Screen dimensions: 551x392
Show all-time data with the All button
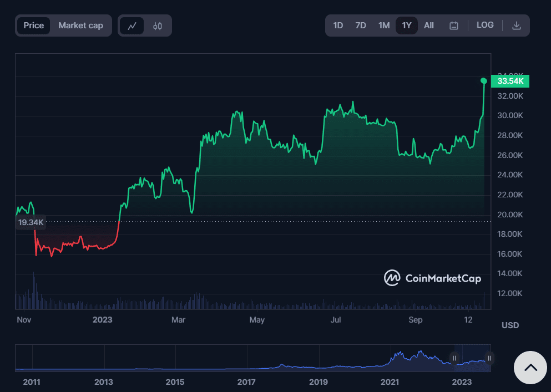pyautogui.click(x=428, y=25)
